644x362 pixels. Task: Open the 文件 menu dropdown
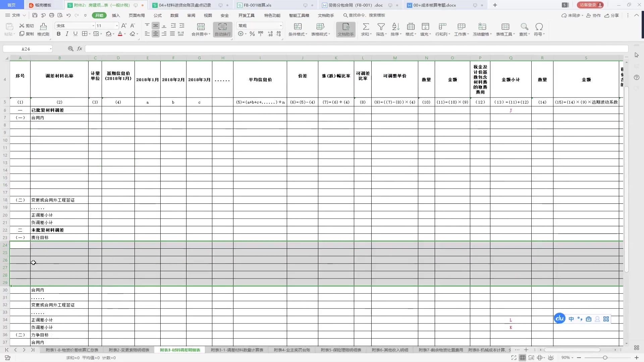(16, 15)
